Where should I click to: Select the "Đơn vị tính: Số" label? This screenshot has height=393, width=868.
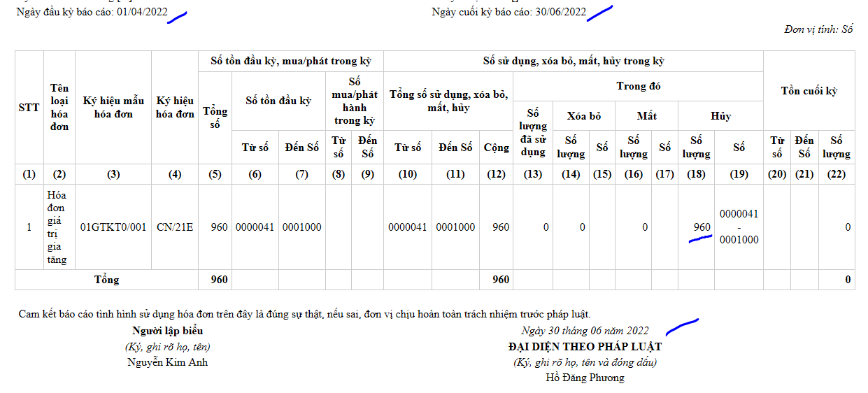pos(818,29)
